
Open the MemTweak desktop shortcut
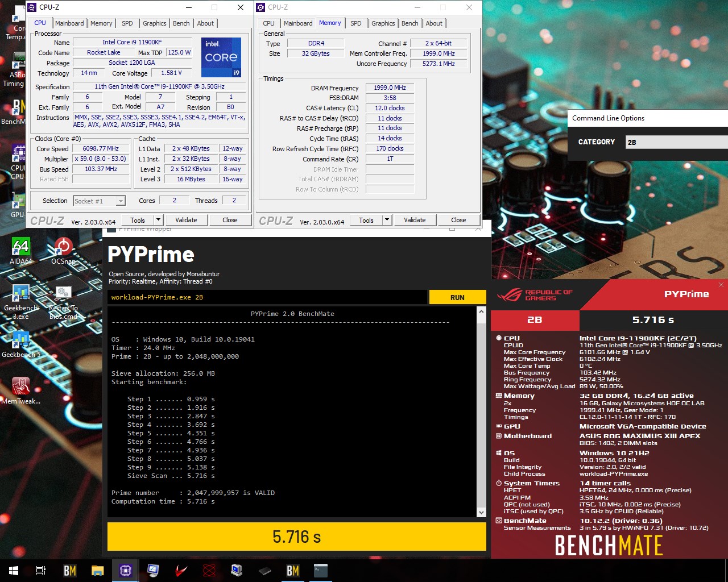point(20,391)
